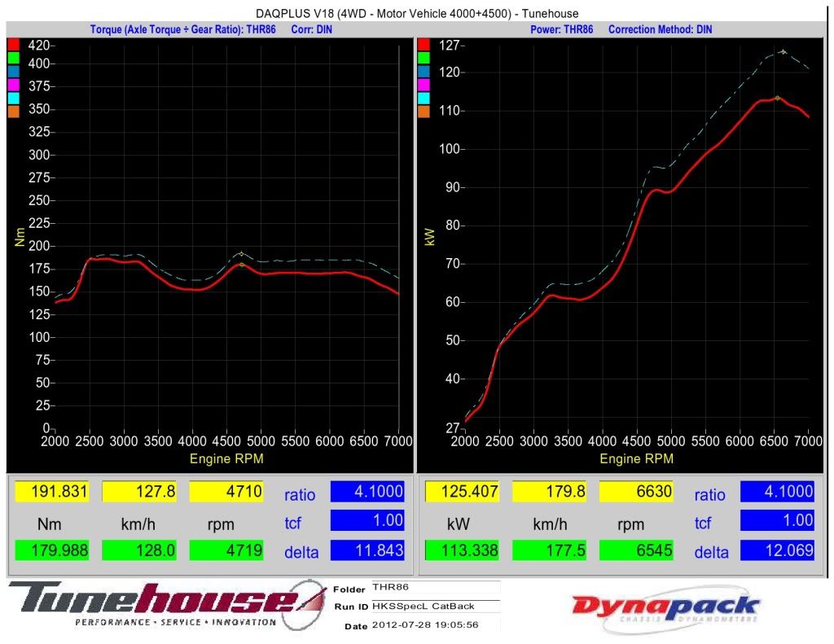This screenshot has height=644, width=834.
Task: Click the peak marker on the red torque curve
Action: pyautogui.click(x=242, y=265)
